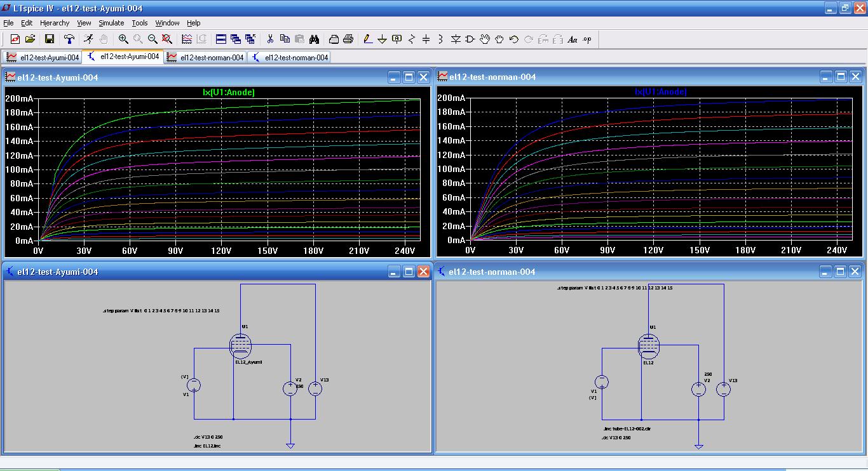The image size is (868, 471).
Task: Place a Diode with the toolbar icon
Action: pyautogui.click(x=456, y=39)
